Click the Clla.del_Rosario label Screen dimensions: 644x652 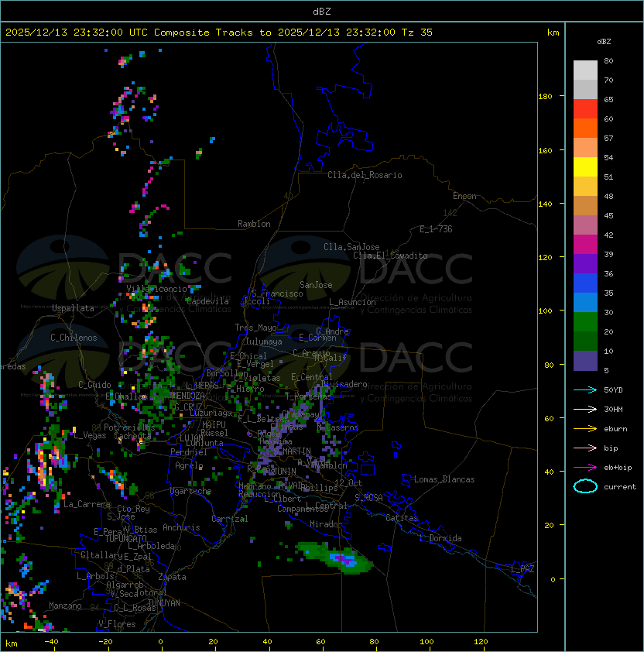point(365,175)
